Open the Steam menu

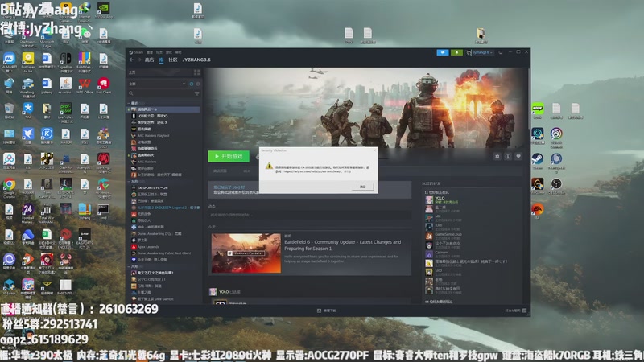click(x=138, y=52)
